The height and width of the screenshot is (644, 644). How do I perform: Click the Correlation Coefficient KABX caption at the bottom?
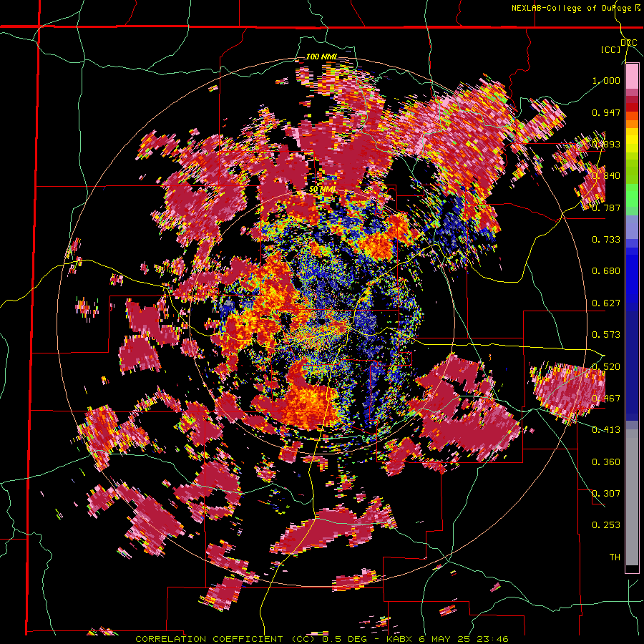click(322, 639)
